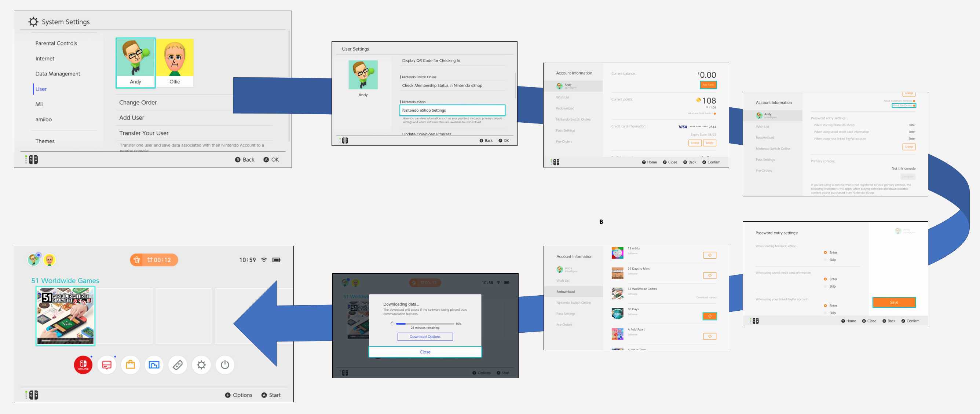
Task: Open Internet in System Settings sidebar
Action: pyautogui.click(x=45, y=59)
